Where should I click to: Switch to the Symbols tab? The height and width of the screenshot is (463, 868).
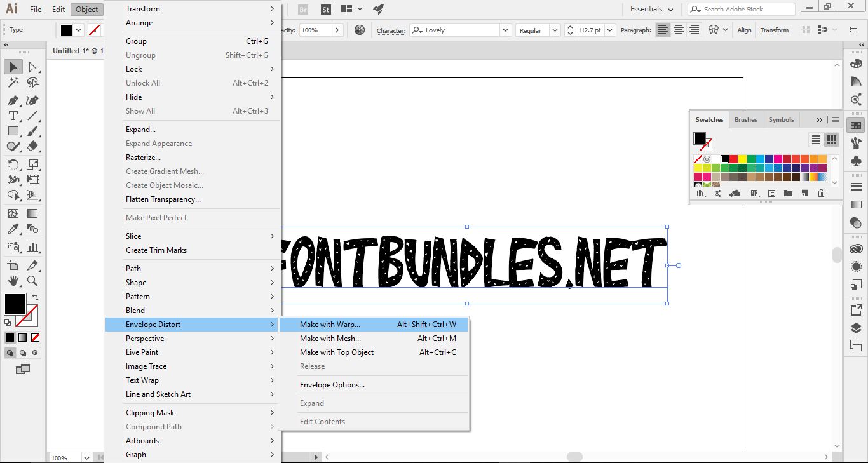(x=781, y=119)
